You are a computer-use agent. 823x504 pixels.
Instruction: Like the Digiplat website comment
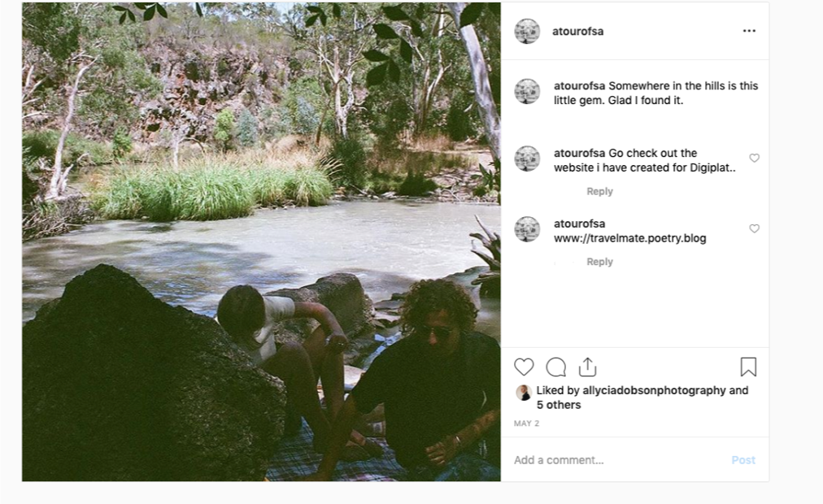754,159
